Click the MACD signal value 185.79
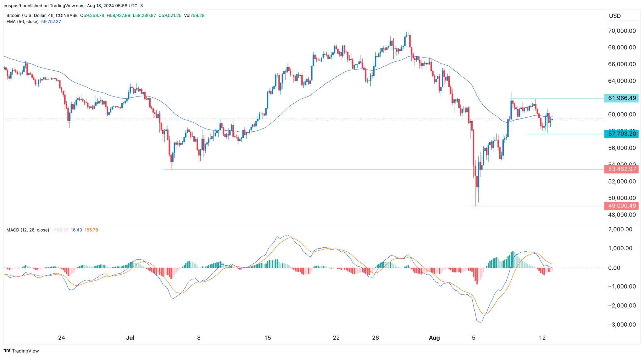The image size is (644, 357). [92, 230]
